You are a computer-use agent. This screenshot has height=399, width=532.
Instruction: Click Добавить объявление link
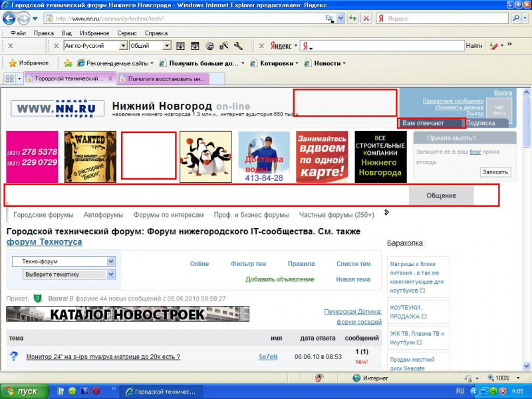(280, 279)
